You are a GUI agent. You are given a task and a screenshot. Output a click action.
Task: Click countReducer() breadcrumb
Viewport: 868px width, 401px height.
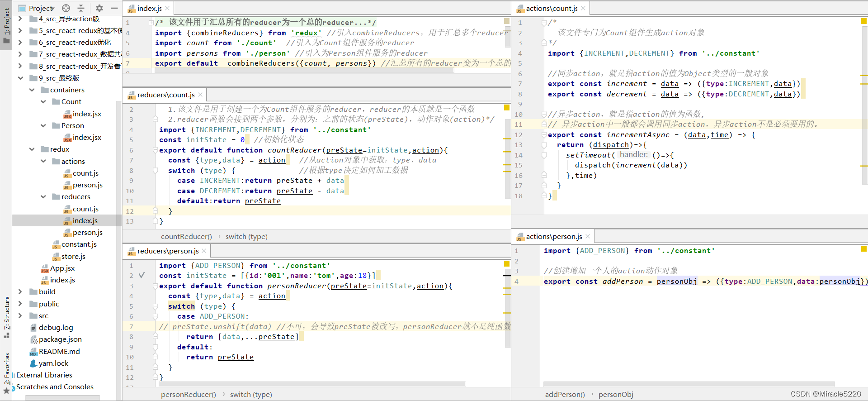[x=186, y=236]
